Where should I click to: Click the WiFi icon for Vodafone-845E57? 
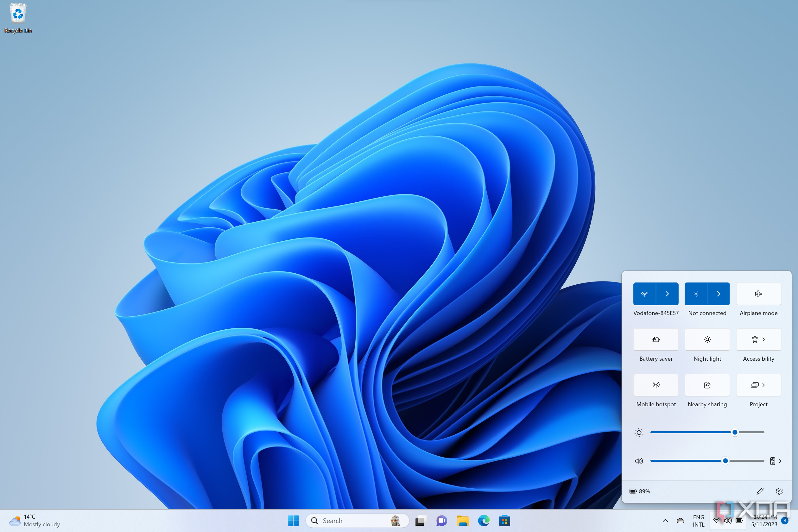[644, 293]
